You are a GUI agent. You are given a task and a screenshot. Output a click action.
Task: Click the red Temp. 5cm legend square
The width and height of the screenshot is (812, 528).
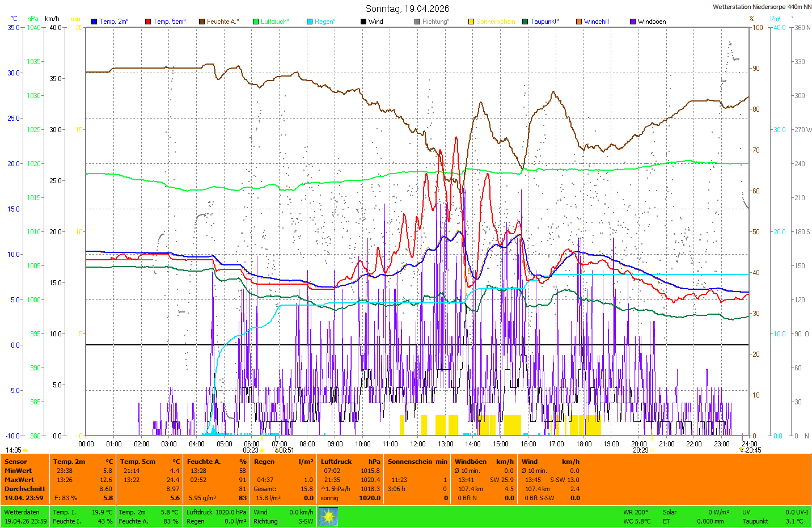[148, 22]
